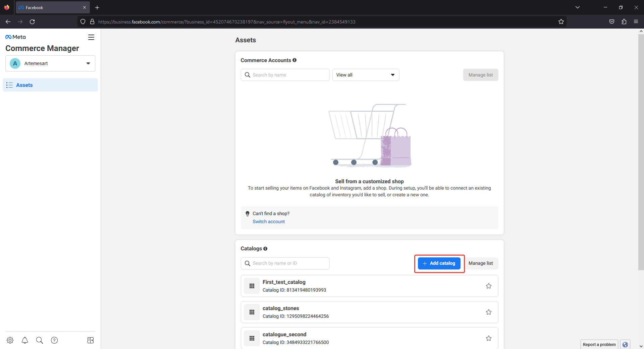Click the Add catalog button

(x=439, y=263)
